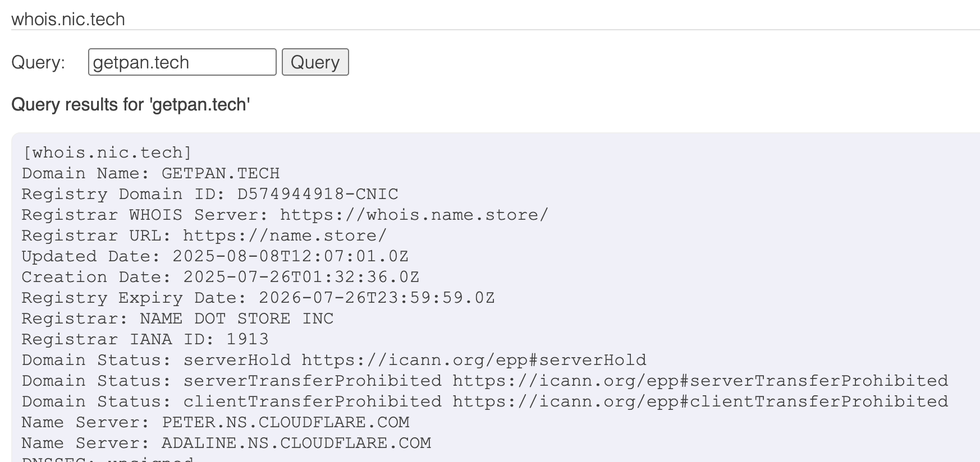The width and height of the screenshot is (980, 462).
Task: Click the Query button
Action: pyautogui.click(x=315, y=62)
